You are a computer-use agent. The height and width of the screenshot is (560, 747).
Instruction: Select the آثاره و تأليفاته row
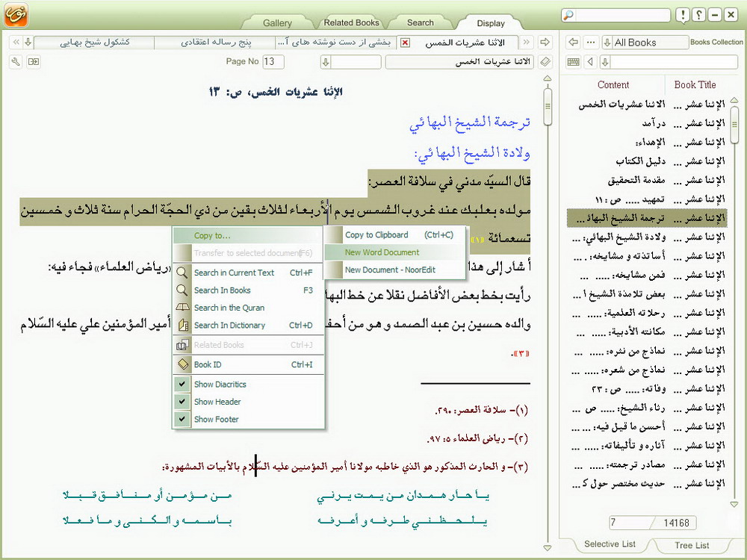(647, 445)
